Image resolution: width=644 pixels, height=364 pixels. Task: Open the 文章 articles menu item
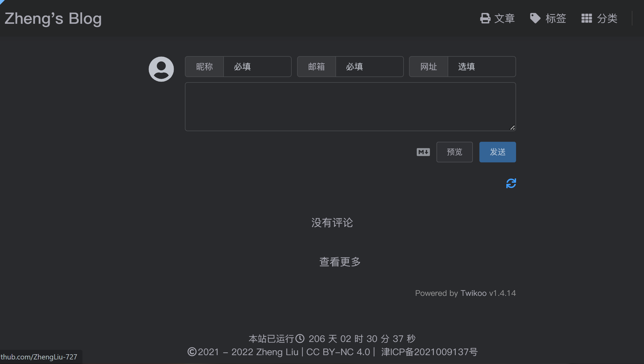(x=497, y=19)
